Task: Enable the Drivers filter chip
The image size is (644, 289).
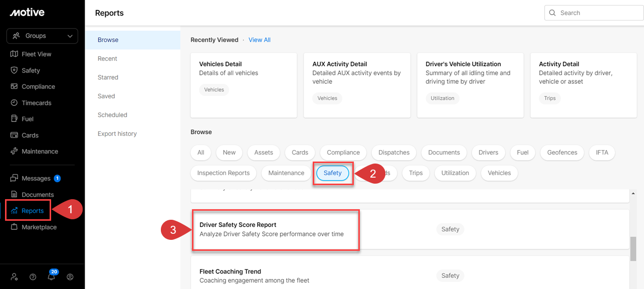Action: pyautogui.click(x=488, y=153)
